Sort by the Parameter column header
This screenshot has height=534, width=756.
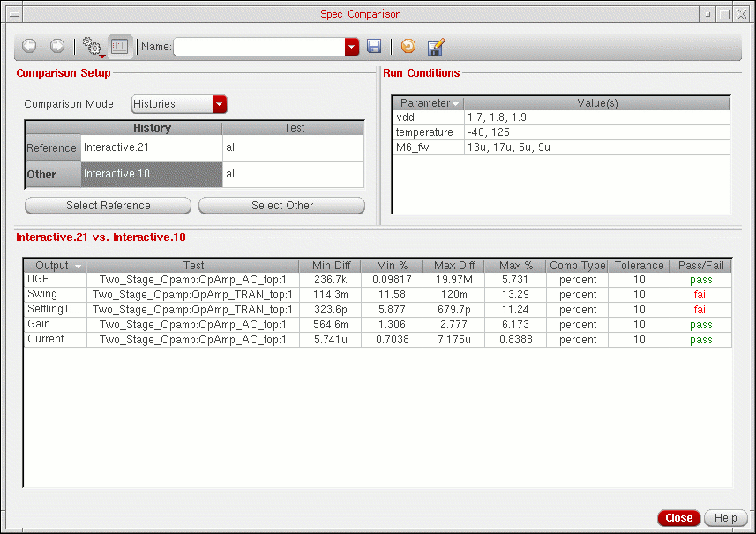pyautogui.click(x=427, y=103)
